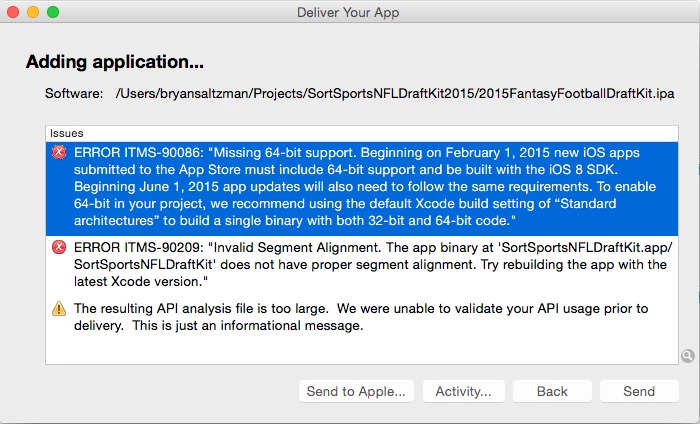Click the Send button
This screenshot has height=424, width=700.
(639, 391)
